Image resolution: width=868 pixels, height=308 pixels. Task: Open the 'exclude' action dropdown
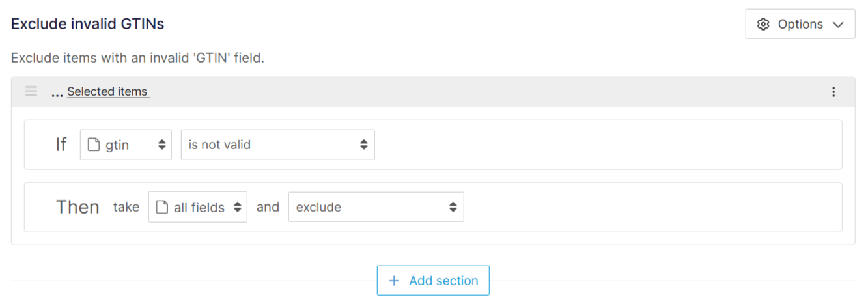(x=376, y=207)
